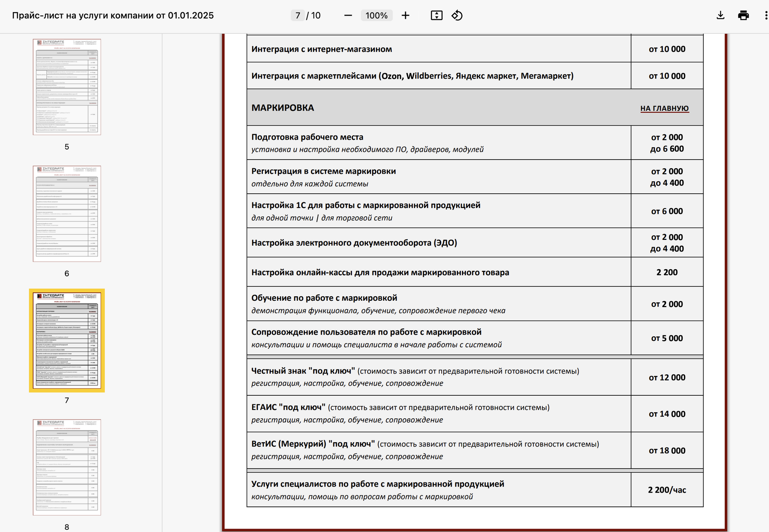This screenshot has height=532, width=769.
Task: Open page 5 thumbnail
Action: [x=67, y=87]
